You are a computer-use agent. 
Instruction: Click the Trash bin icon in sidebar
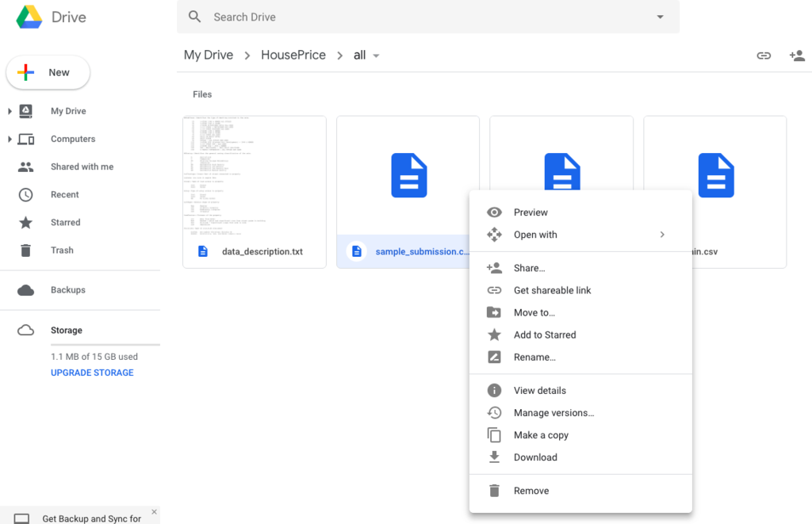click(25, 250)
